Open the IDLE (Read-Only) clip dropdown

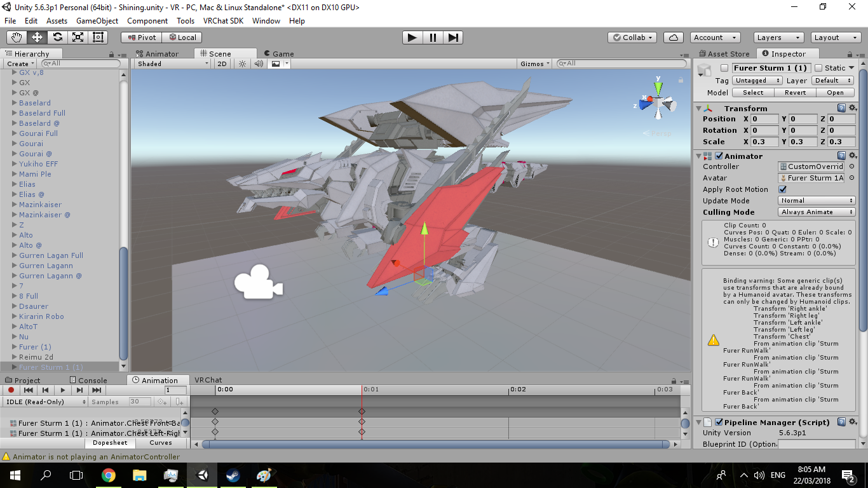tap(45, 402)
